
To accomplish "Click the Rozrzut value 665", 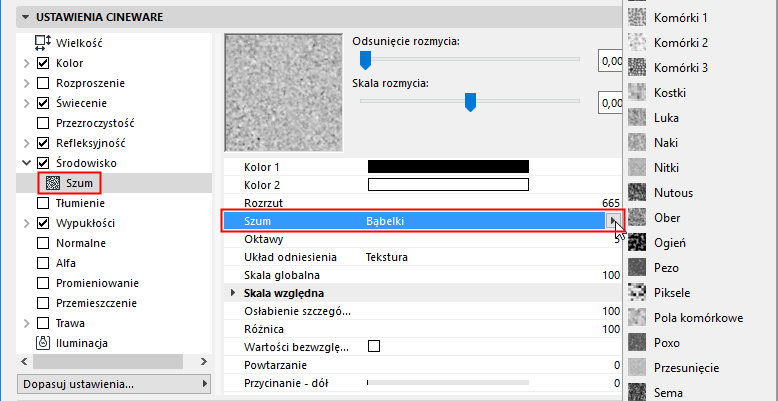I will [x=611, y=203].
